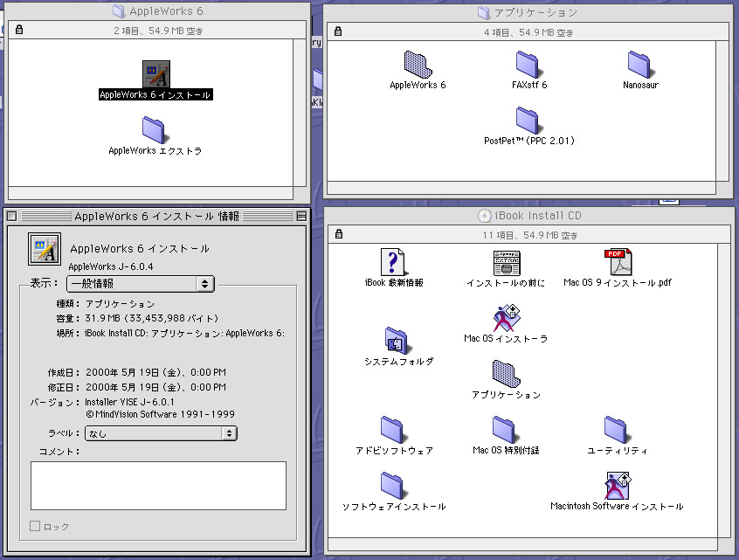Click the folder icon in アプリケーション title bar
Screen dimensions: 739x560
(484, 13)
